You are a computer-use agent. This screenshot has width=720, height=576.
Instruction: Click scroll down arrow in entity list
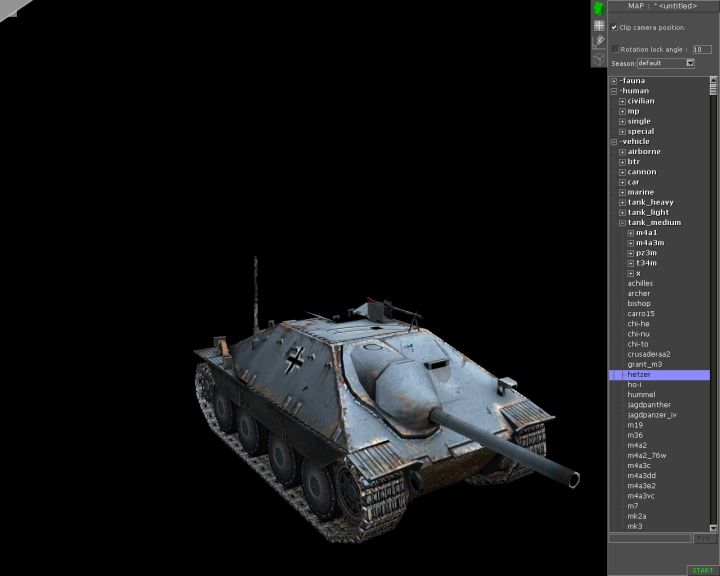click(714, 527)
